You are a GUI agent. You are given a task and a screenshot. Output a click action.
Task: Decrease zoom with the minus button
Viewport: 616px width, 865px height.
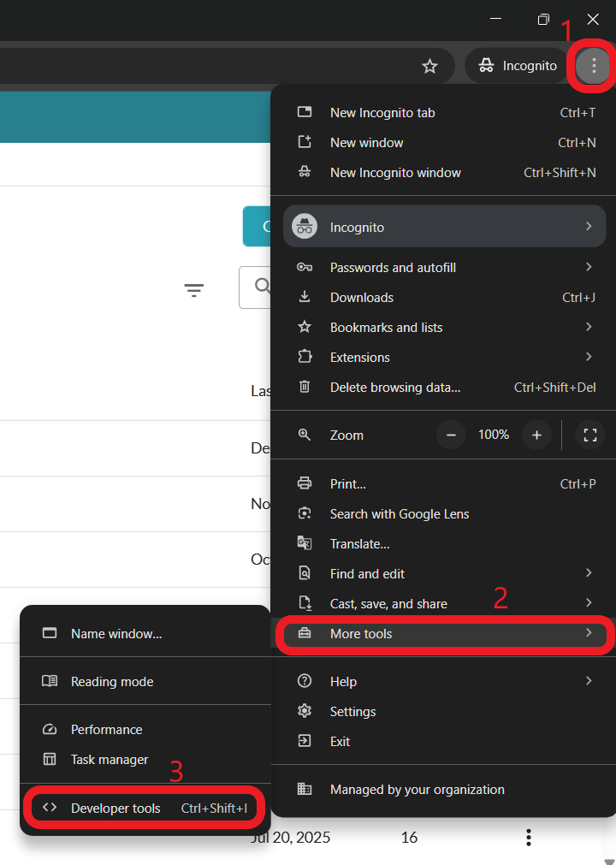point(451,435)
